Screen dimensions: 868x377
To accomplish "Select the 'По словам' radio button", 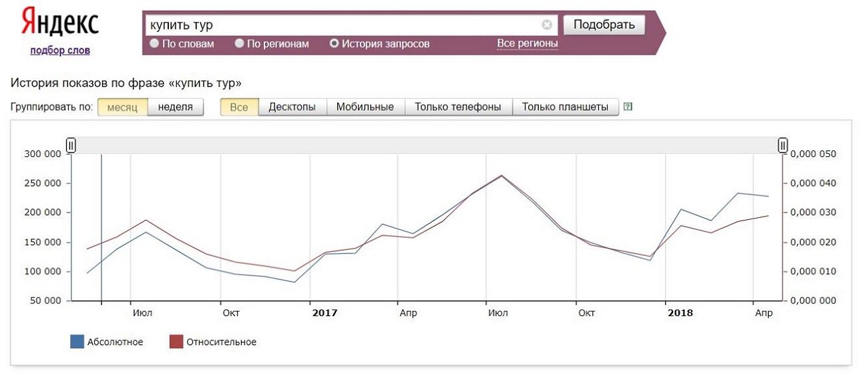I will (x=154, y=43).
